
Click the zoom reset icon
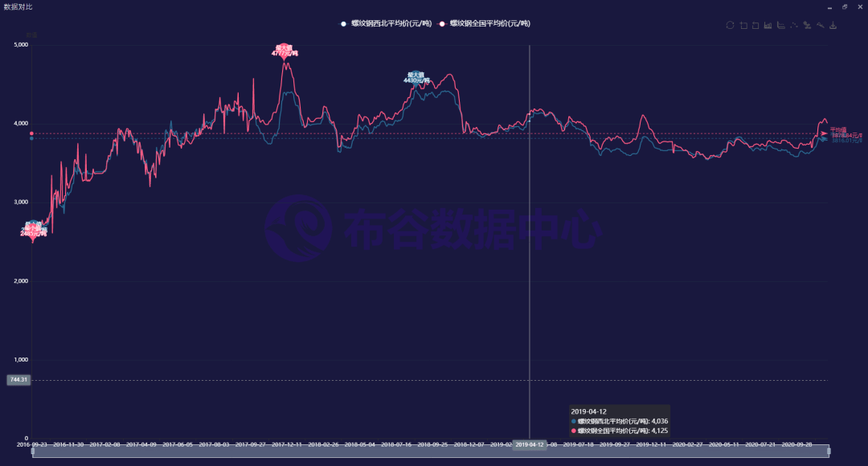coord(755,25)
